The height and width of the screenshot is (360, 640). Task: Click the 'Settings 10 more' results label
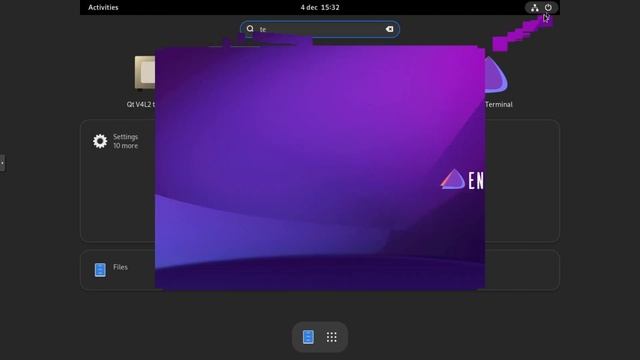click(x=125, y=141)
